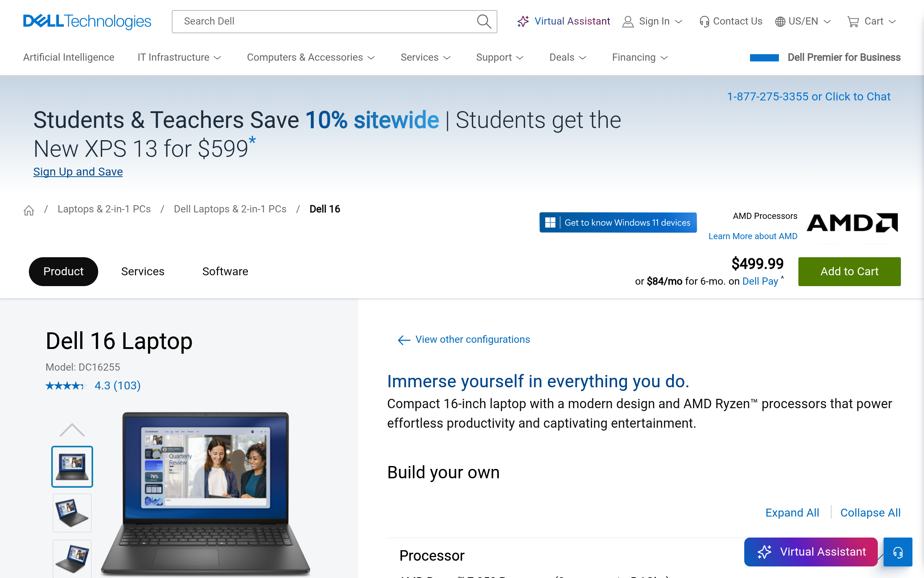Image resolution: width=924 pixels, height=578 pixels.
Task: Open Dell Premier for Business
Action: pyautogui.click(x=844, y=57)
